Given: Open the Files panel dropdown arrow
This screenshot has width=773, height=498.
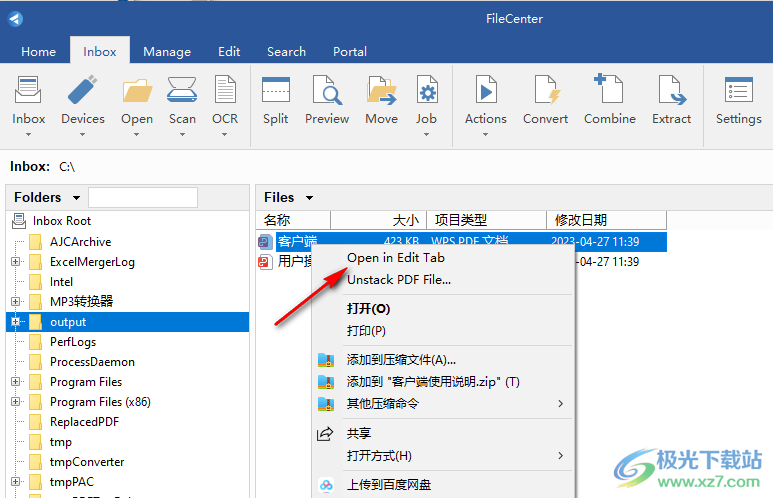Looking at the screenshot, I should point(310,198).
